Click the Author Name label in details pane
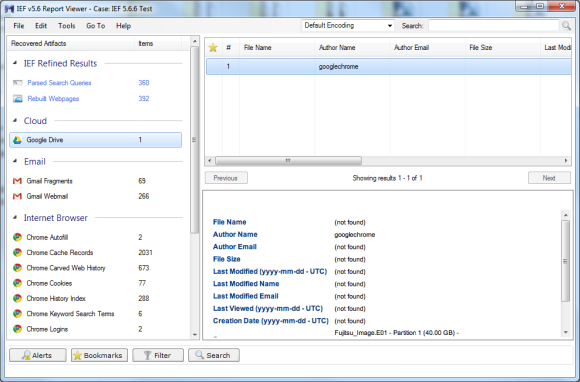Viewport: 580px width, 382px height. [235, 234]
